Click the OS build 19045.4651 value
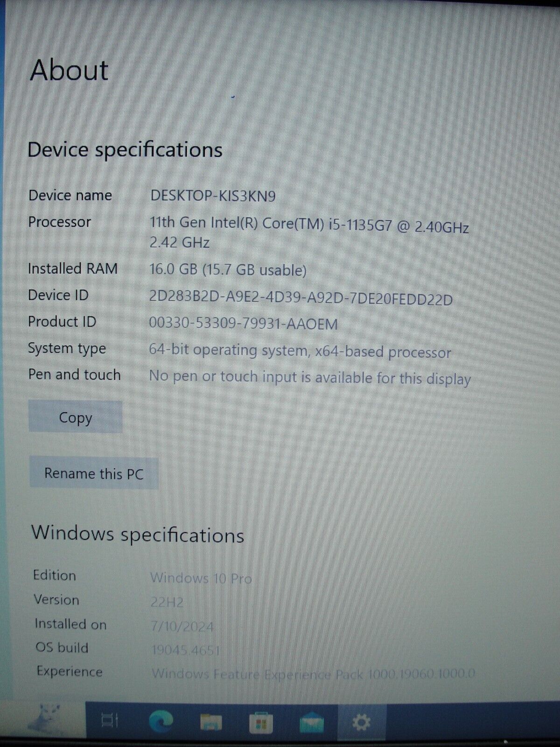The width and height of the screenshot is (560, 747). click(185, 649)
